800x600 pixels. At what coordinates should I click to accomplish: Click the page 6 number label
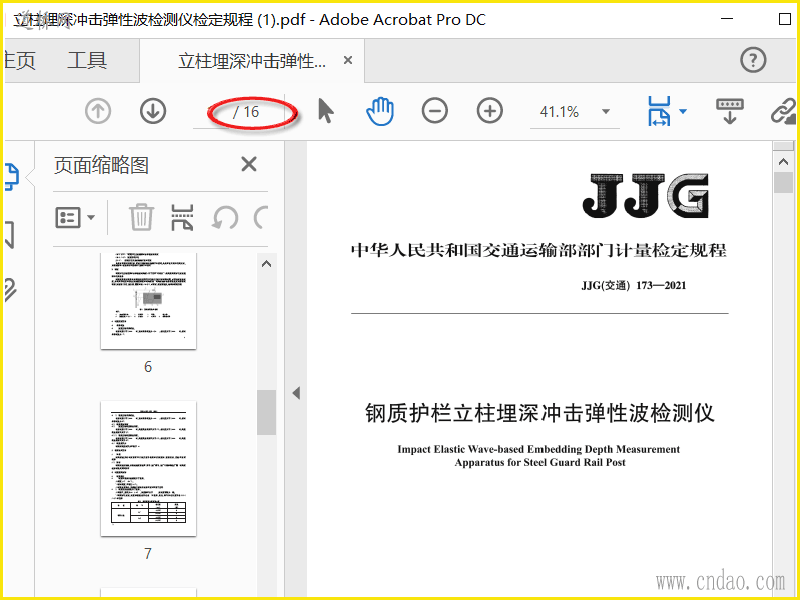tap(148, 366)
